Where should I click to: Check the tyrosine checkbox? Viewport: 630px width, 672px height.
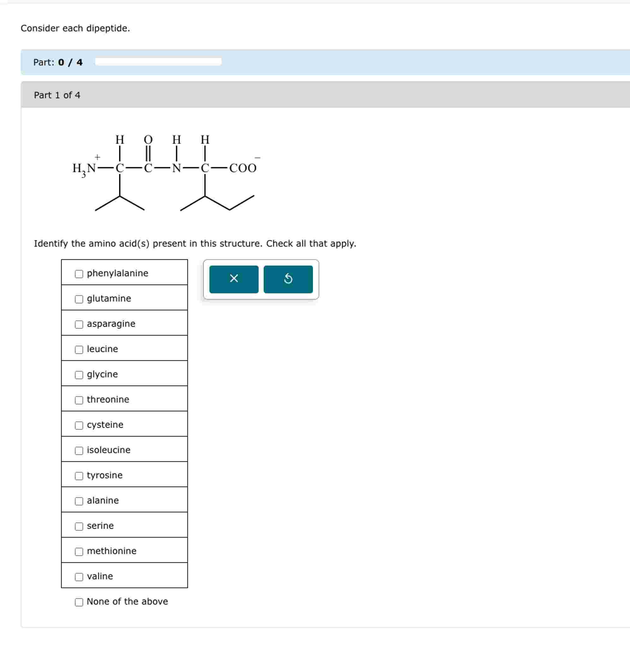coord(79,476)
